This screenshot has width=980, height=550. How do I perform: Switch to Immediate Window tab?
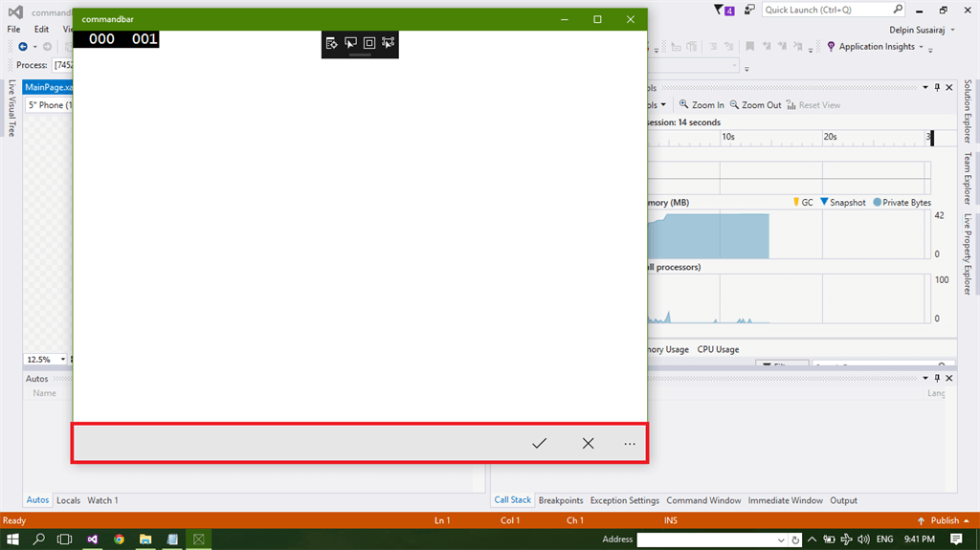[x=785, y=500]
